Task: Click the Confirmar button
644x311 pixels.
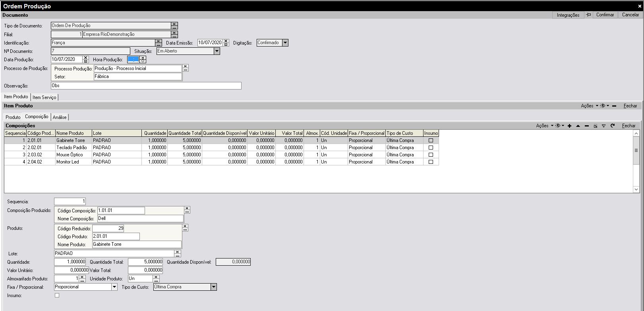Action: click(605, 15)
